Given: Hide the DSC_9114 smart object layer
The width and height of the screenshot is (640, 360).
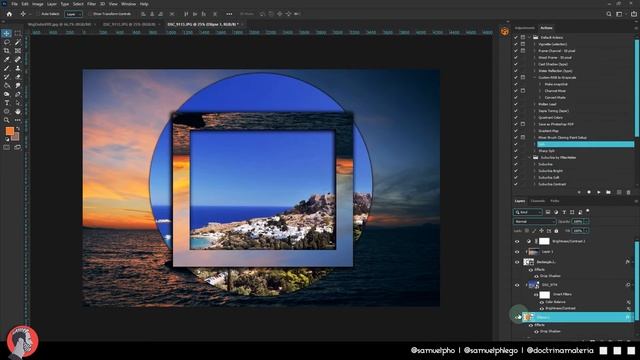Looking at the screenshot, I should pyautogui.click(x=517, y=285).
